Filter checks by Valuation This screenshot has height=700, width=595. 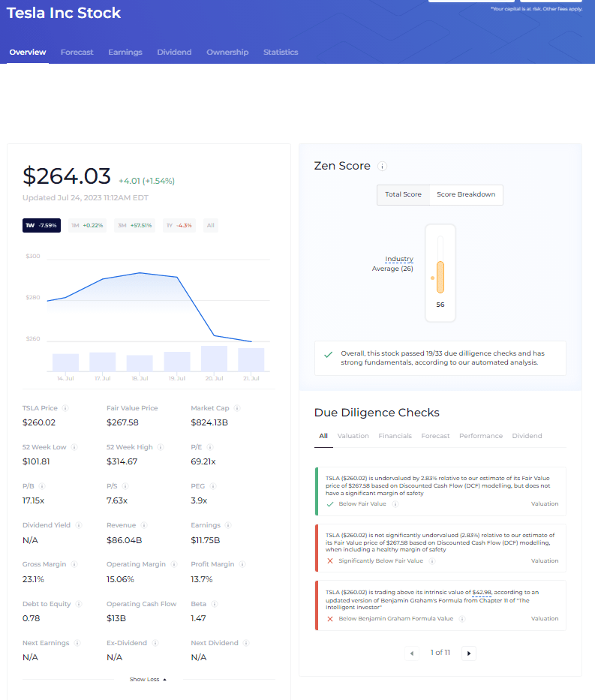coord(353,436)
